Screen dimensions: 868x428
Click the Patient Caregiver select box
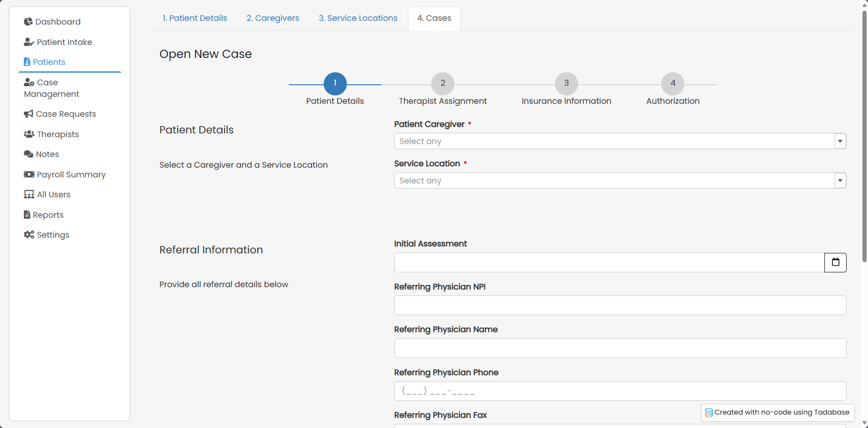click(620, 141)
